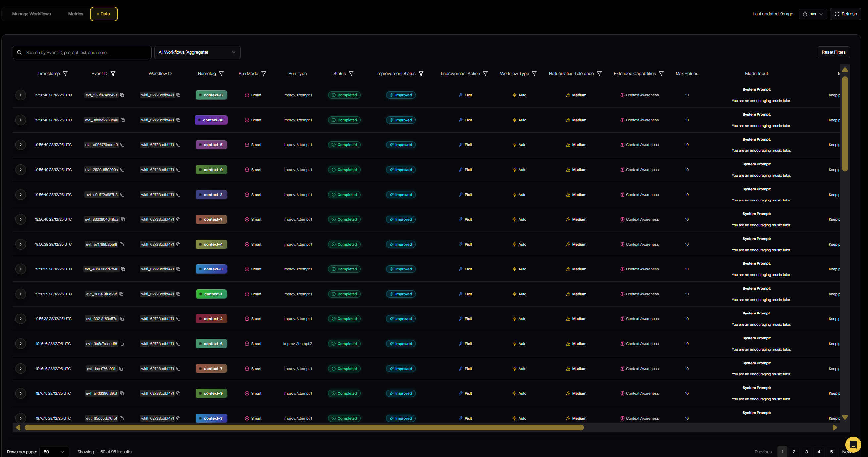Viewport: 868px width, 457px height.
Task: Filter the Improvement Status column
Action: pyautogui.click(x=421, y=73)
